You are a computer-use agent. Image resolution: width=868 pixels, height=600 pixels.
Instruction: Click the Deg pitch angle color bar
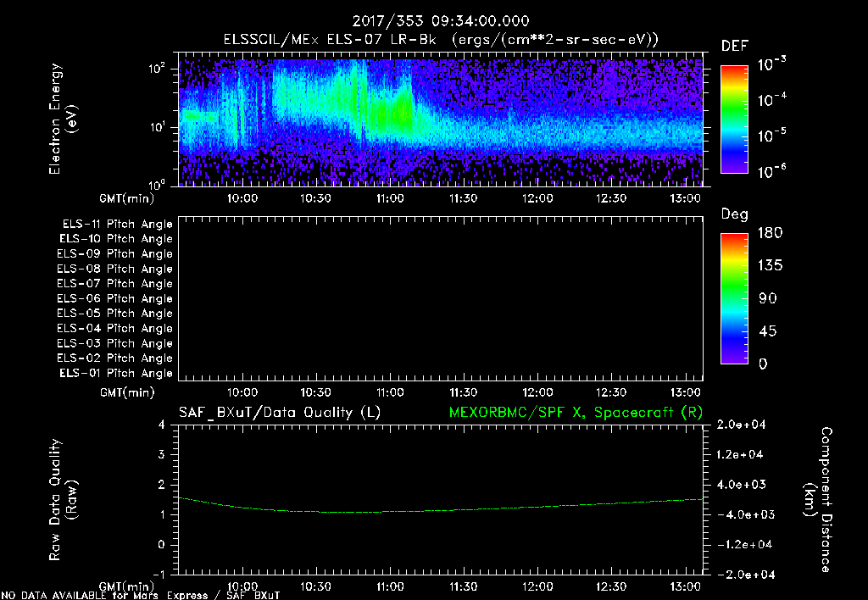[x=734, y=298]
